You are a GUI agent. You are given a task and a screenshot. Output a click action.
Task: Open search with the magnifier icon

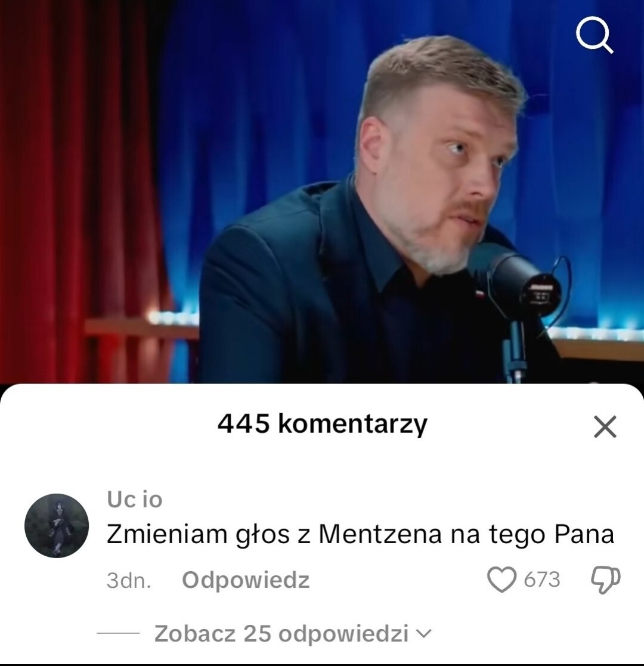pos(595,35)
